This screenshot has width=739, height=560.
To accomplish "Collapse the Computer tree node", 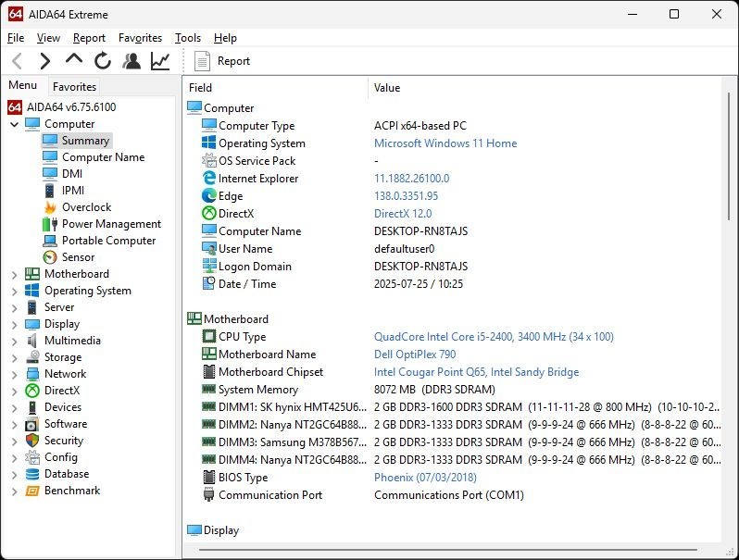I will (x=15, y=124).
